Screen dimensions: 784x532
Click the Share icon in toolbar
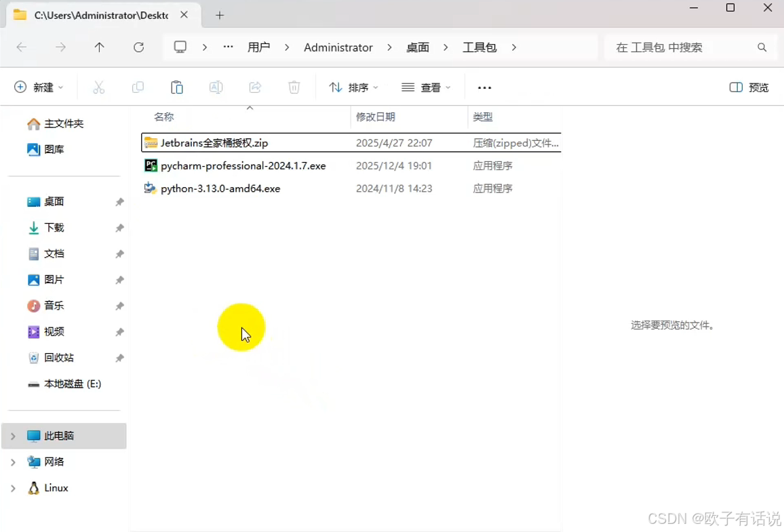click(x=255, y=87)
